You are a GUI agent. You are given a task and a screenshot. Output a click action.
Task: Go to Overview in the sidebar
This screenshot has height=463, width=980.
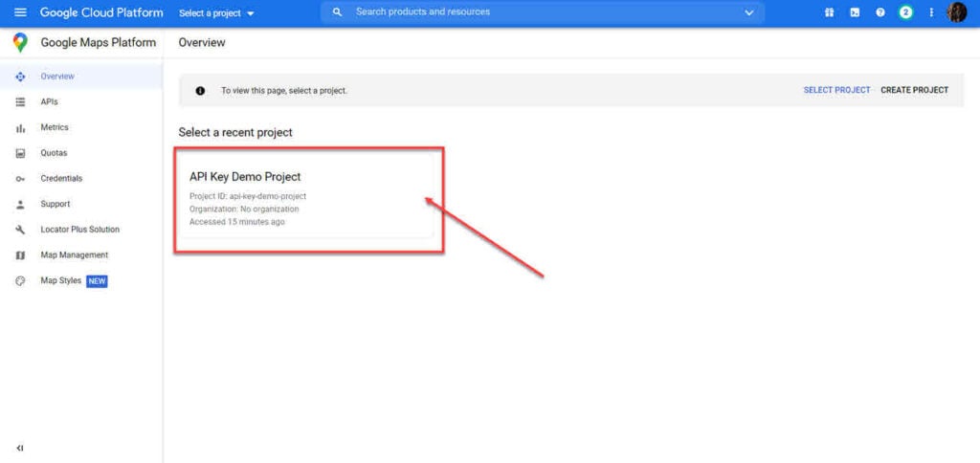click(57, 77)
